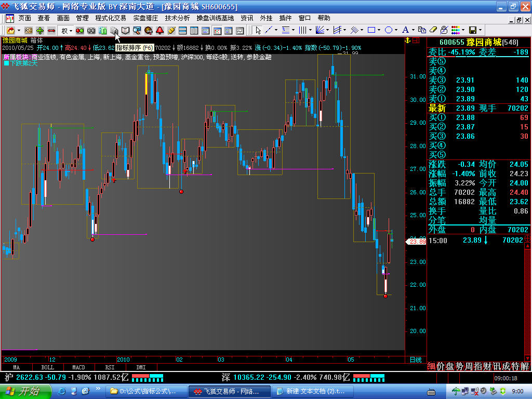
Task: Click the magnifier search window icon
Action: tap(137, 31)
